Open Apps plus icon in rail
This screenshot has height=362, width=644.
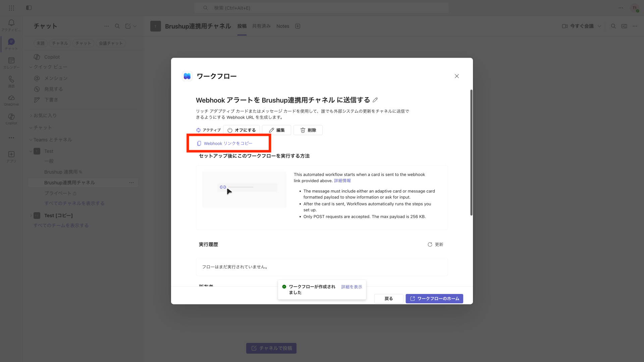(11, 156)
